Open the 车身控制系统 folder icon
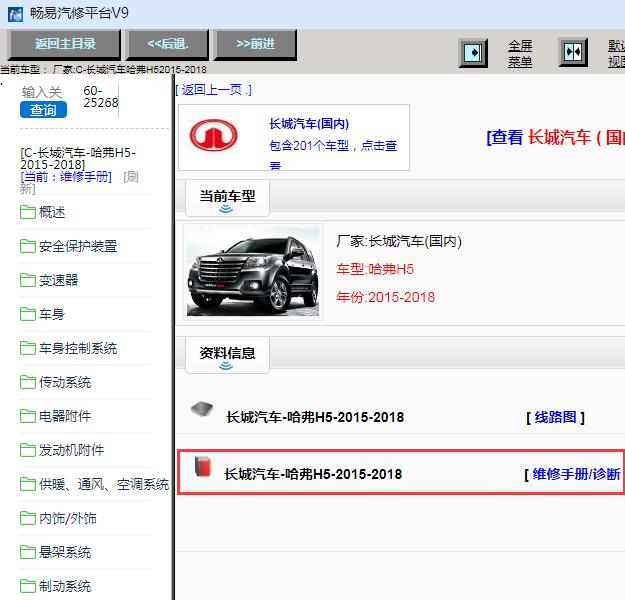 point(28,348)
